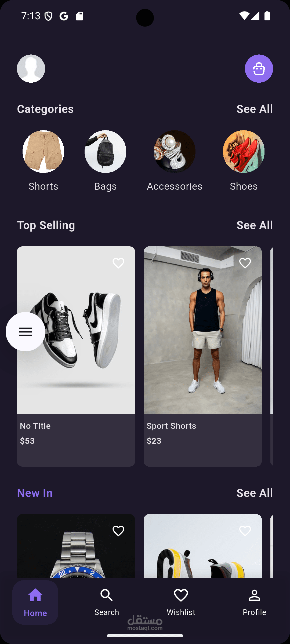The width and height of the screenshot is (290, 644).
Task: Expand Top Selling with See All
Action: click(x=255, y=225)
